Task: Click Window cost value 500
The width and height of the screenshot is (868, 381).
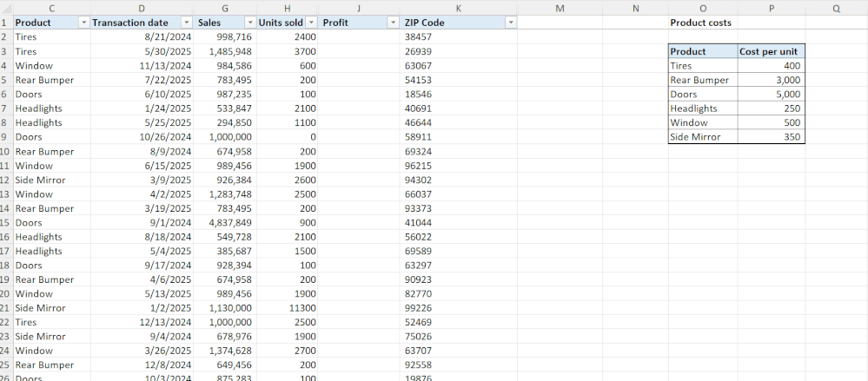Action: point(772,122)
